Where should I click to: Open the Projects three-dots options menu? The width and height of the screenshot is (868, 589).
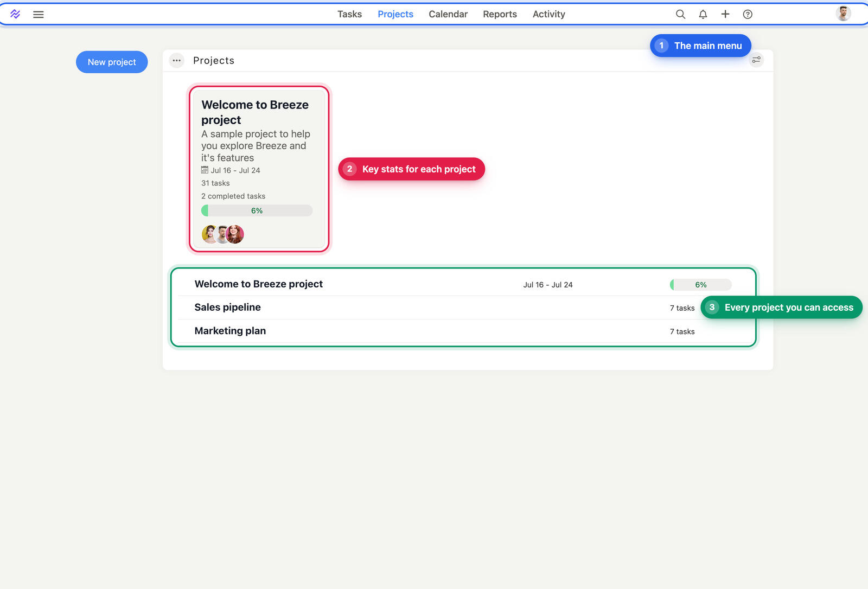click(x=177, y=60)
